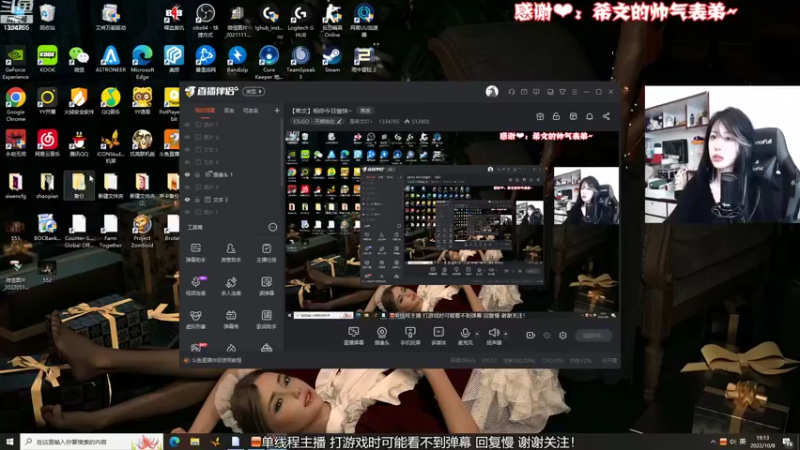
Task: Select KOOK desktop shortcut
Action: (47, 59)
